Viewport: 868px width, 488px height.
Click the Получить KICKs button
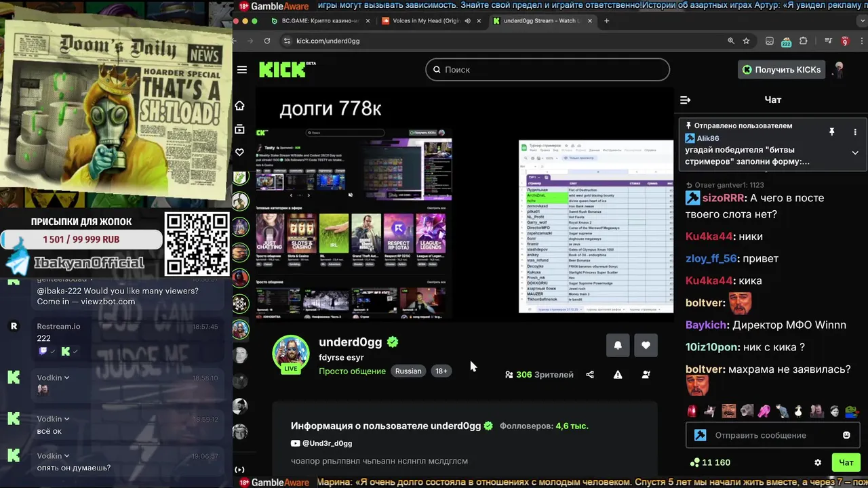781,69
